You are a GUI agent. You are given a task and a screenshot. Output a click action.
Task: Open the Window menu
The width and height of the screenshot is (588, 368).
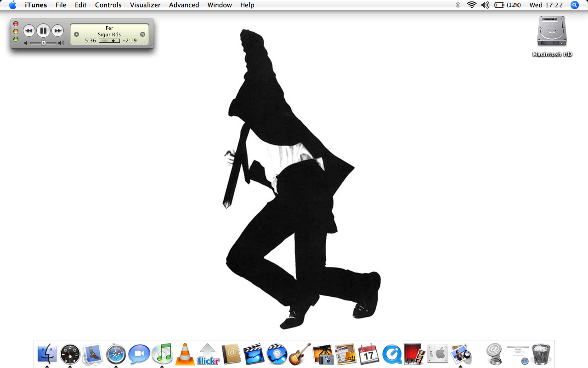tap(220, 5)
